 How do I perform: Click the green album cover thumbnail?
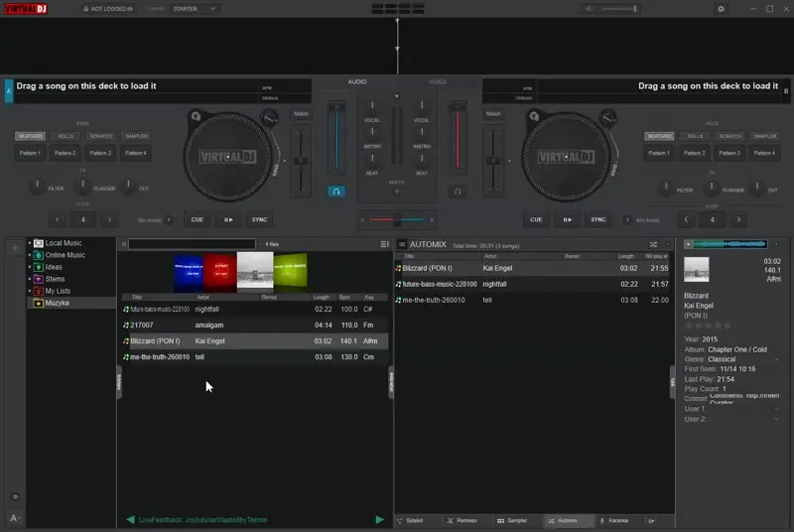[x=291, y=271]
